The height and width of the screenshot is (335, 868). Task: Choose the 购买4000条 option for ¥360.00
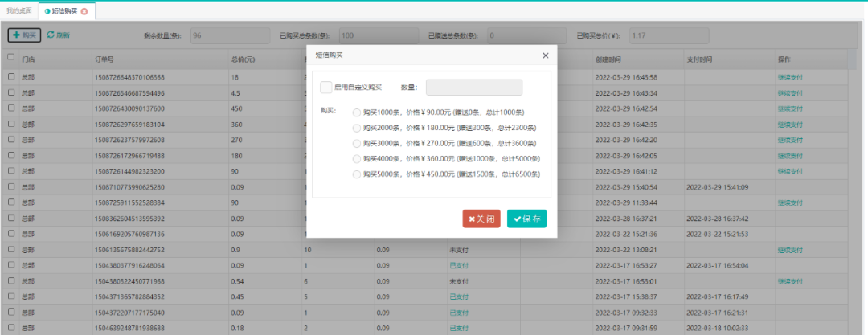(357, 158)
